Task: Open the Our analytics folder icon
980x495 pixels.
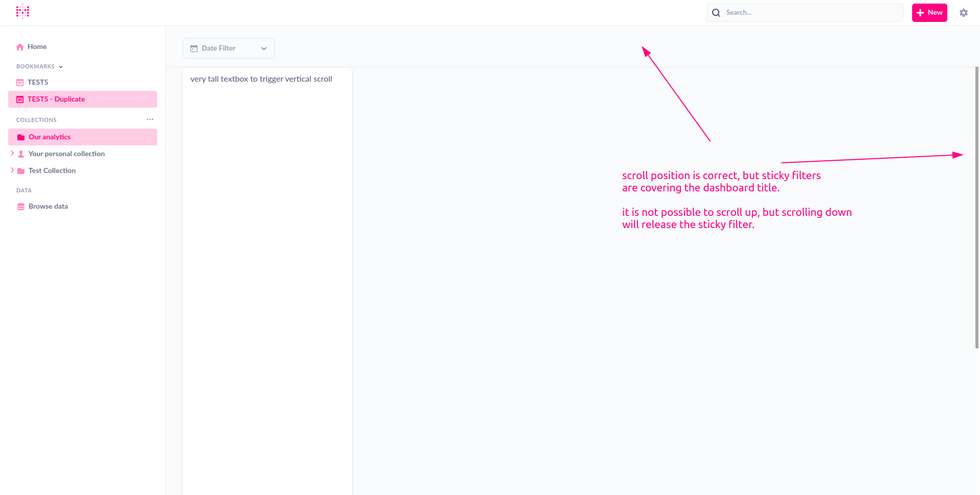Action: 20,137
